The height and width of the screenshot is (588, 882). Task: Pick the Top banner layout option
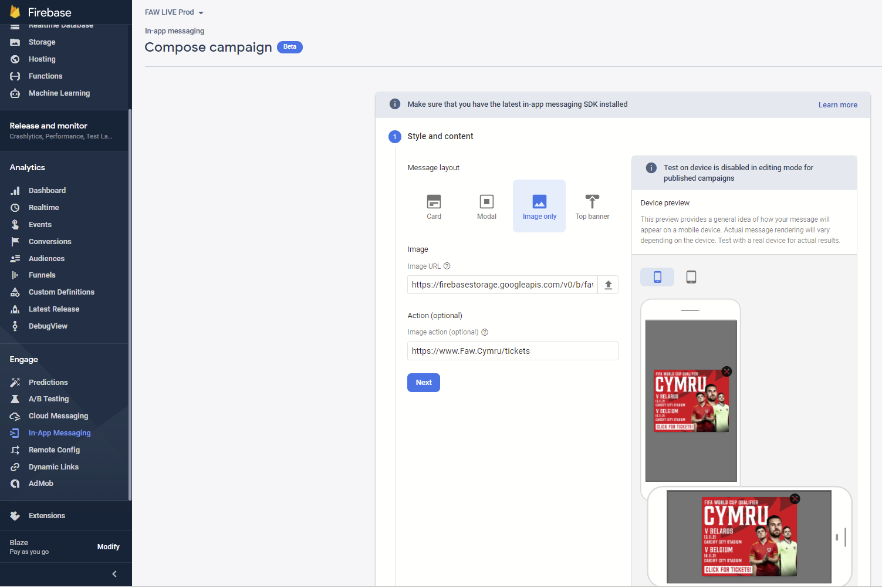pos(592,207)
